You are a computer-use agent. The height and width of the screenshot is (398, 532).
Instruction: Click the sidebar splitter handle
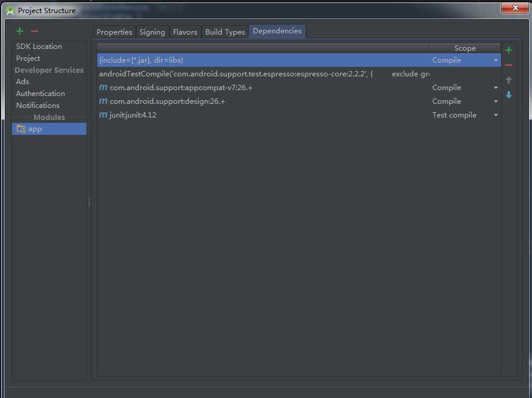point(89,201)
